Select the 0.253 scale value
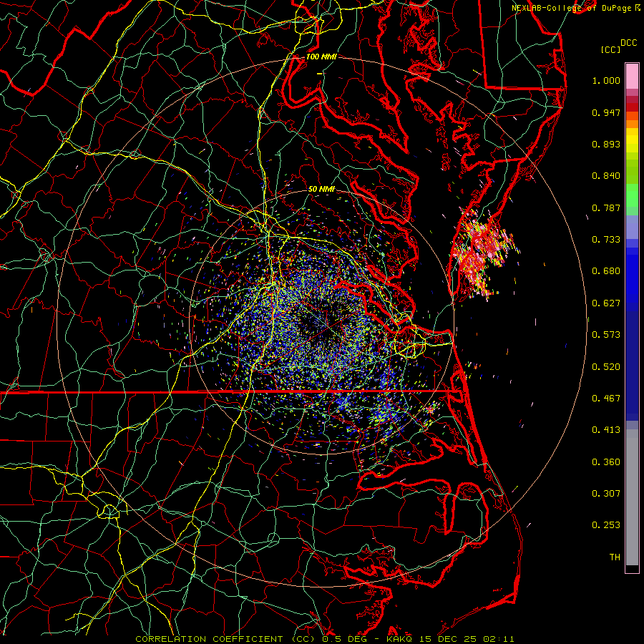The width and height of the screenshot is (644, 644). pyautogui.click(x=606, y=525)
